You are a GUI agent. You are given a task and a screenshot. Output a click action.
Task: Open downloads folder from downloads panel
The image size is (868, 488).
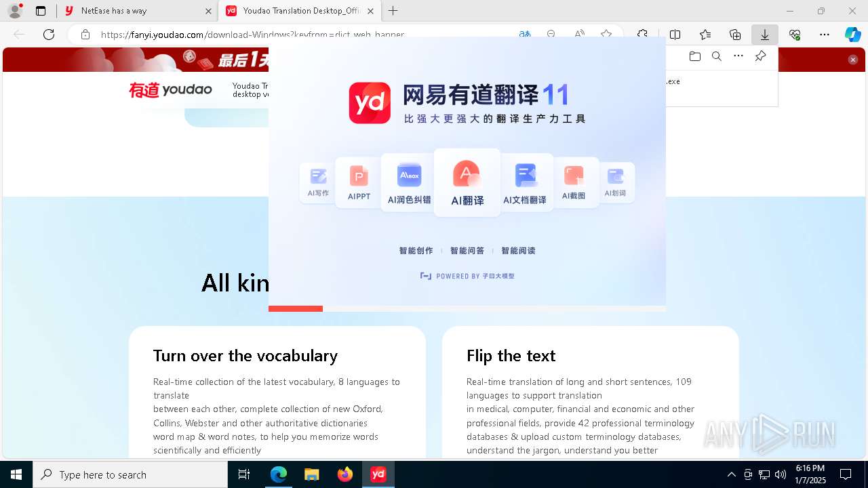694,56
